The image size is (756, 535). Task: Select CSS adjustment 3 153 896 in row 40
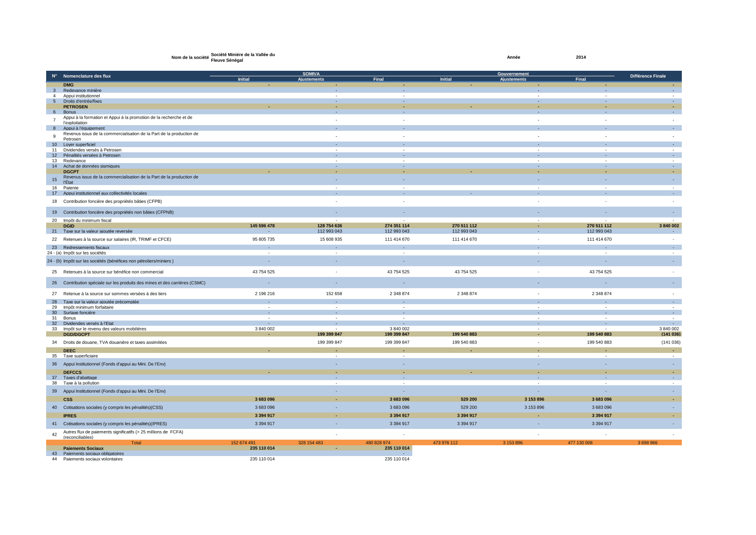(x=534, y=407)
